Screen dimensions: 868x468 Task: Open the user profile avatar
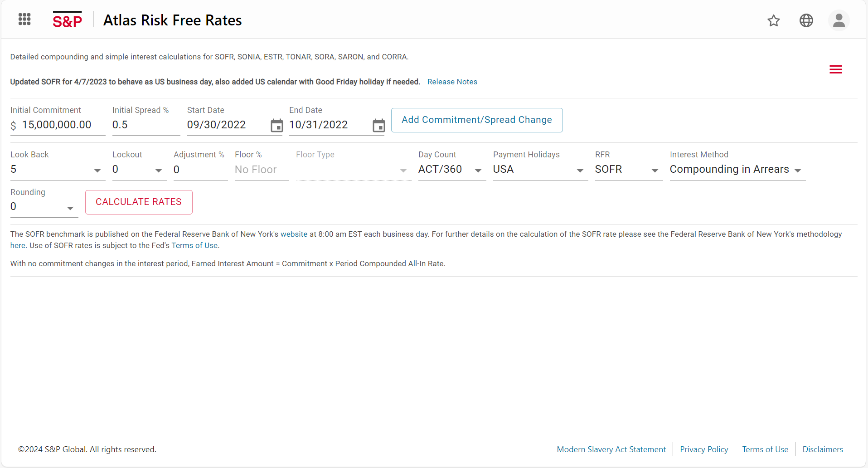tap(839, 20)
